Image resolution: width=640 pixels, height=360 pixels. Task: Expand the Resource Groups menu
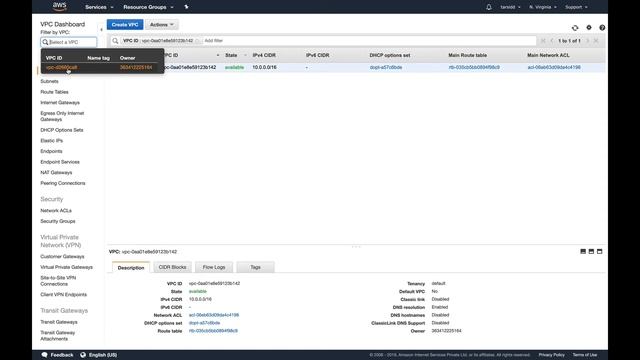148,7
